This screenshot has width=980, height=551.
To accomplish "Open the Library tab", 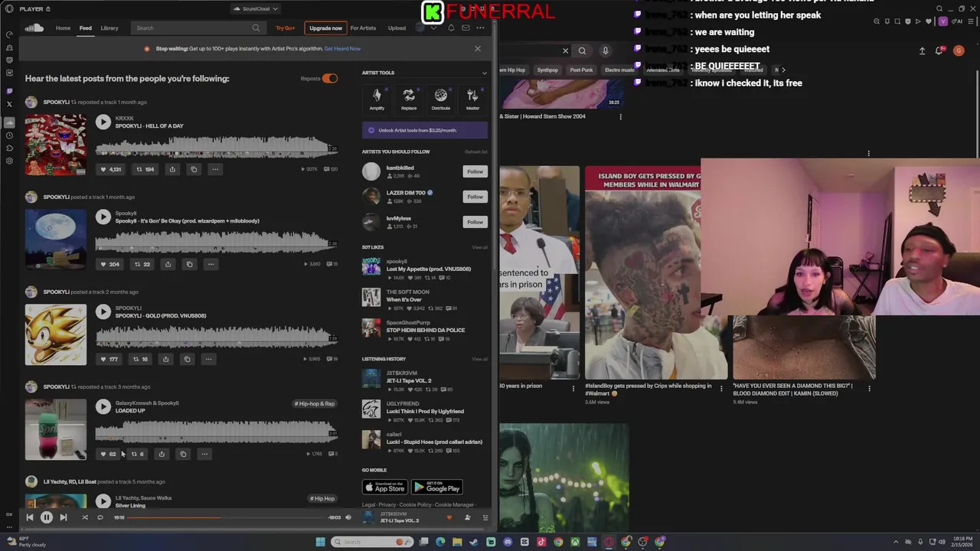I will 109,28.
